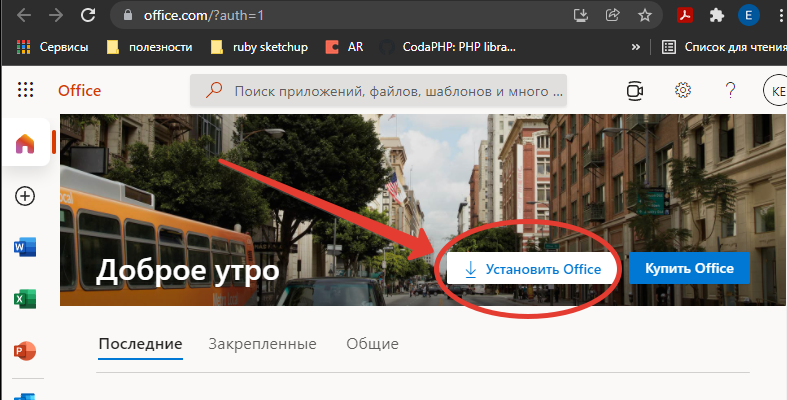The image size is (787, 400).
Task: Go to Office Home sidebar icon
Action: [25, 143]
